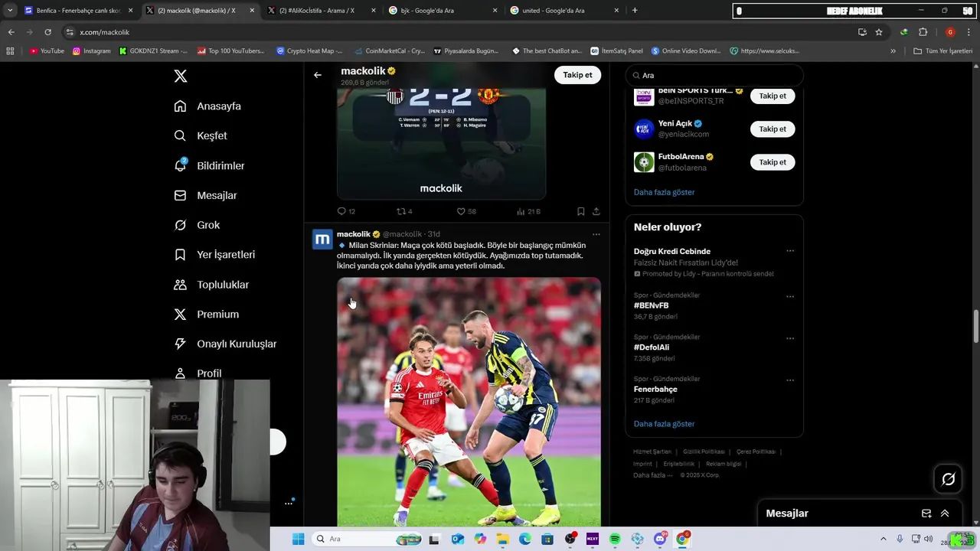Switch to united Google'da Ara tab

pos(564,11)
